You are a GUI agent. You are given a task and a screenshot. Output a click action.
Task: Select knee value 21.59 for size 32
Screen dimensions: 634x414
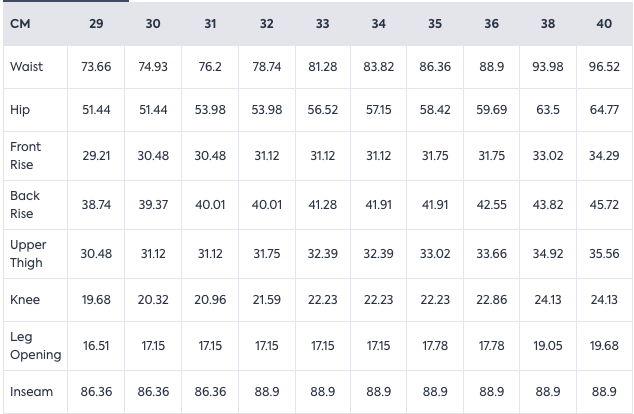click(x=266, y=300)
